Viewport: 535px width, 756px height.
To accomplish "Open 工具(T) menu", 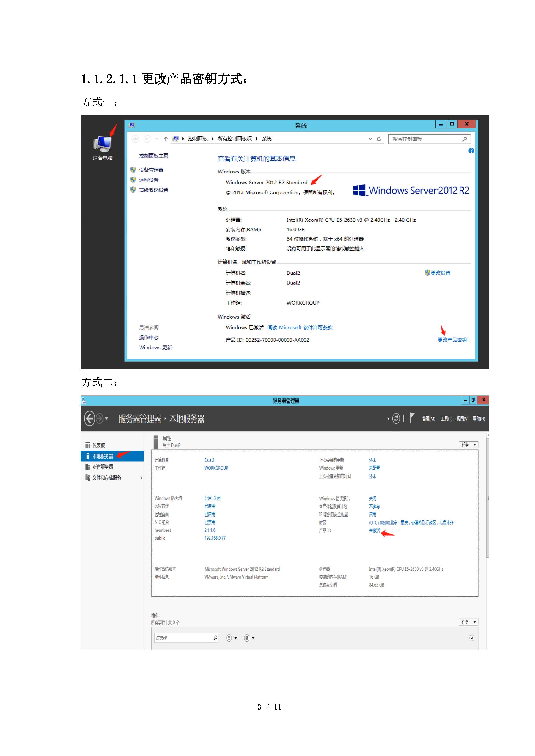I will point(446,419).
